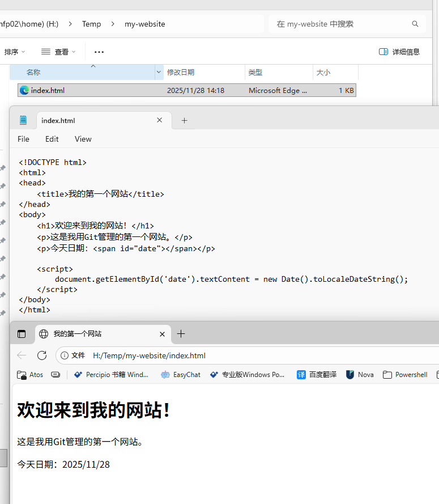Sort files by 大小 column header
Screen dimensions: 439x504
point(335,72)
